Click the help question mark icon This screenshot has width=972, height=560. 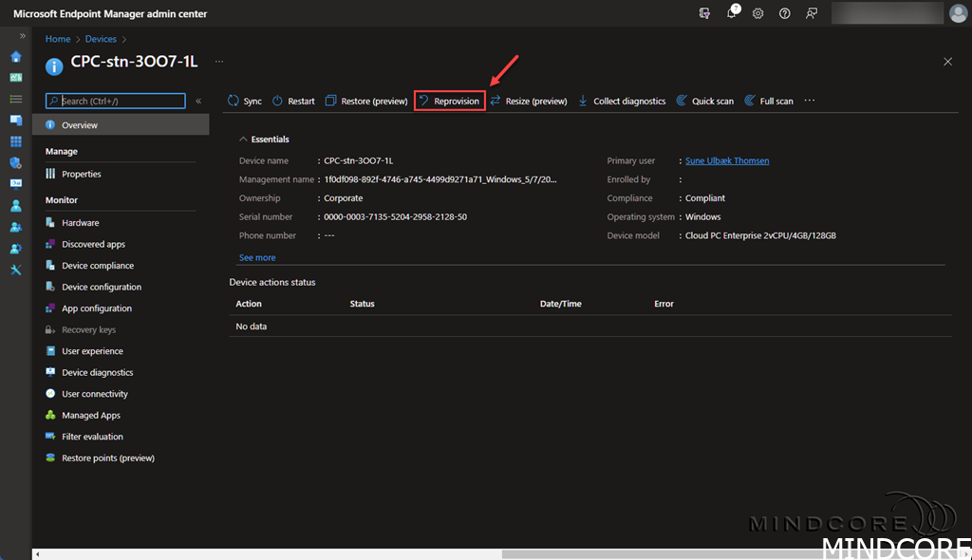(x=785, y=13)
